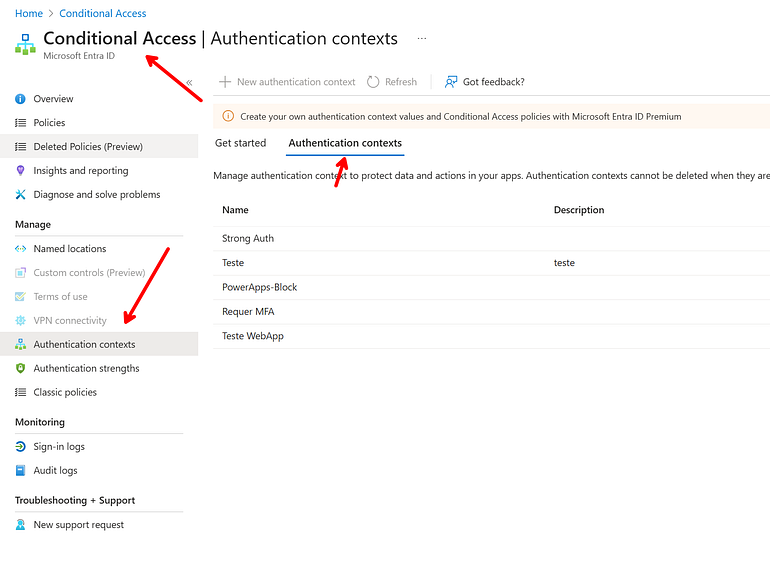
Task: Click the New support request person icon
Action: coord(20,524)
